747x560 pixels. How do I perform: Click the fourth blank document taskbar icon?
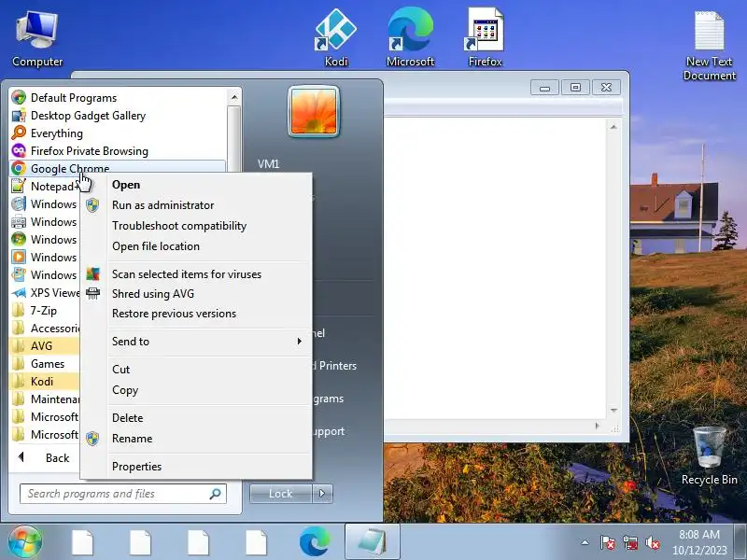pos(256,542)
